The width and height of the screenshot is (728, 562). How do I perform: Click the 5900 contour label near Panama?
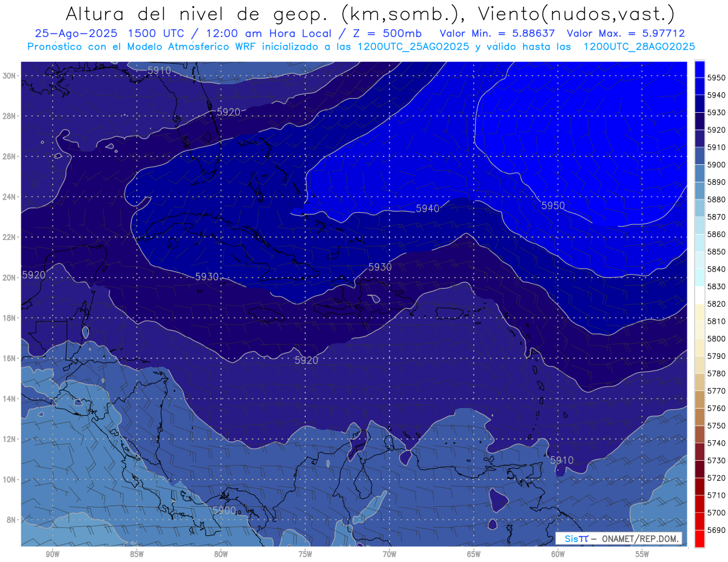[x=224, y=510]
